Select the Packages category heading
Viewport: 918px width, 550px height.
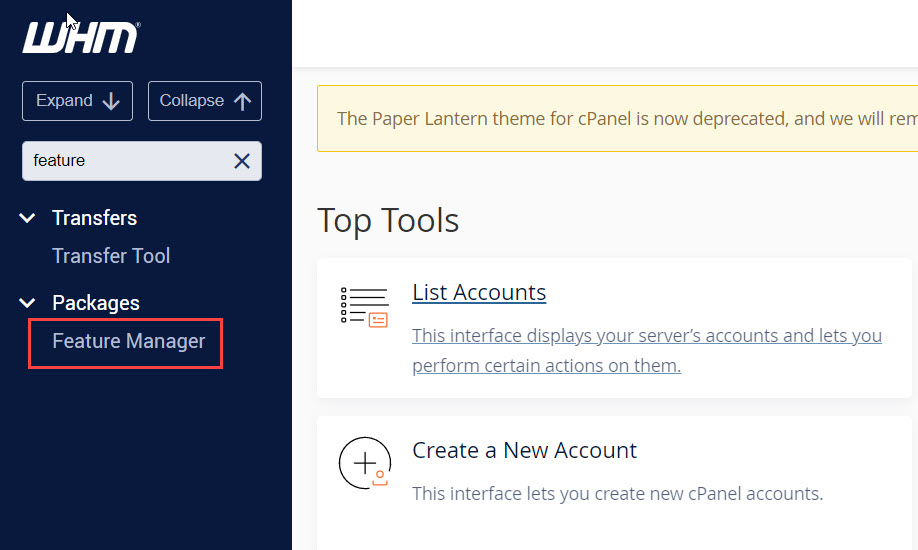click(96, 303)
